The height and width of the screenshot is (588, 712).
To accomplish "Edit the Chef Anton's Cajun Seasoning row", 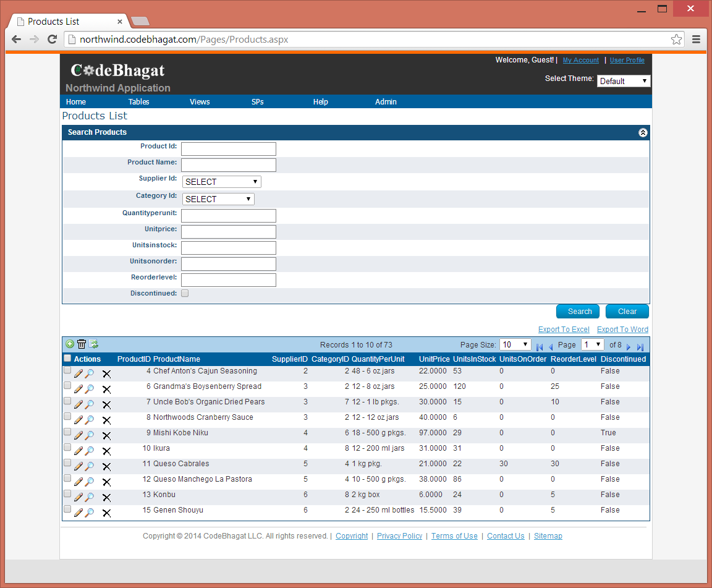I will (78, 373).
